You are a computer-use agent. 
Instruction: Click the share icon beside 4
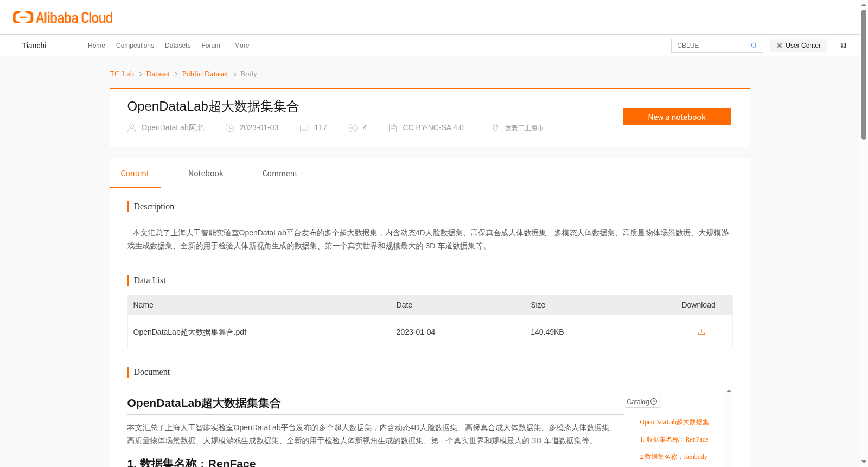353,128
